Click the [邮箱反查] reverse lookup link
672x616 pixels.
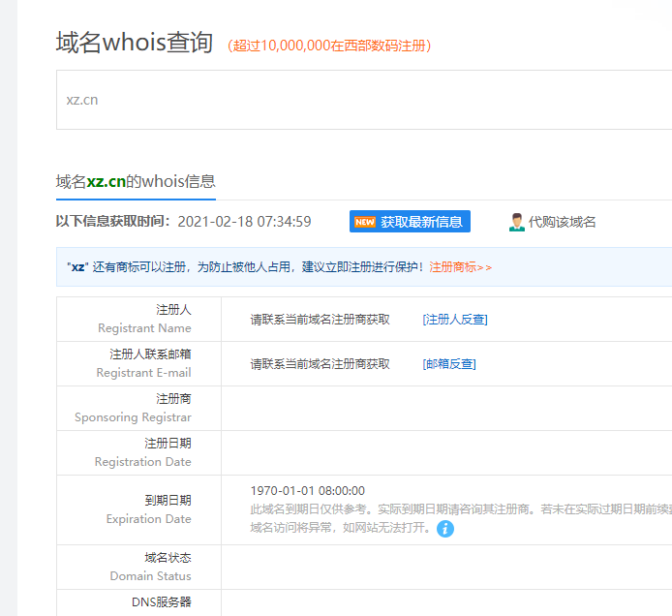(449, 364)
